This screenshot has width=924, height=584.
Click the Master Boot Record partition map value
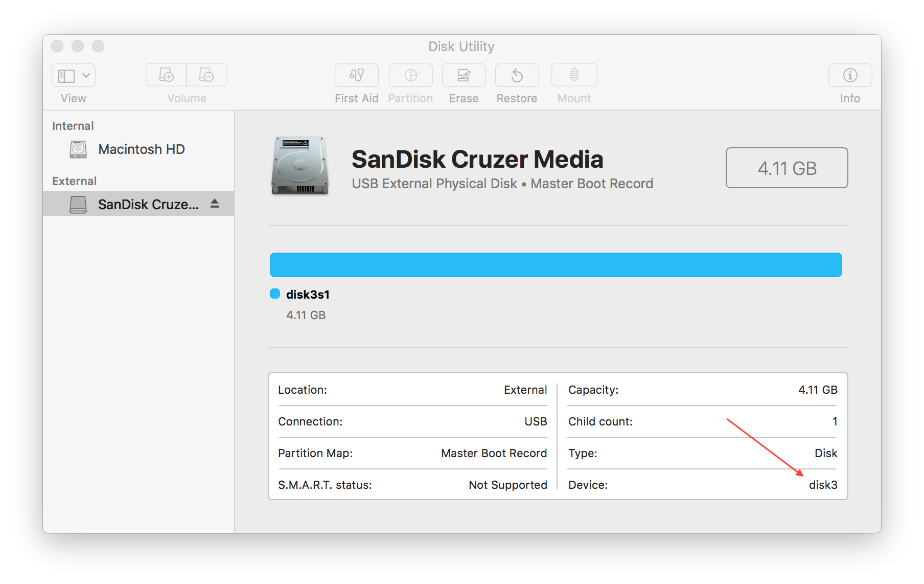click(494, 453)
